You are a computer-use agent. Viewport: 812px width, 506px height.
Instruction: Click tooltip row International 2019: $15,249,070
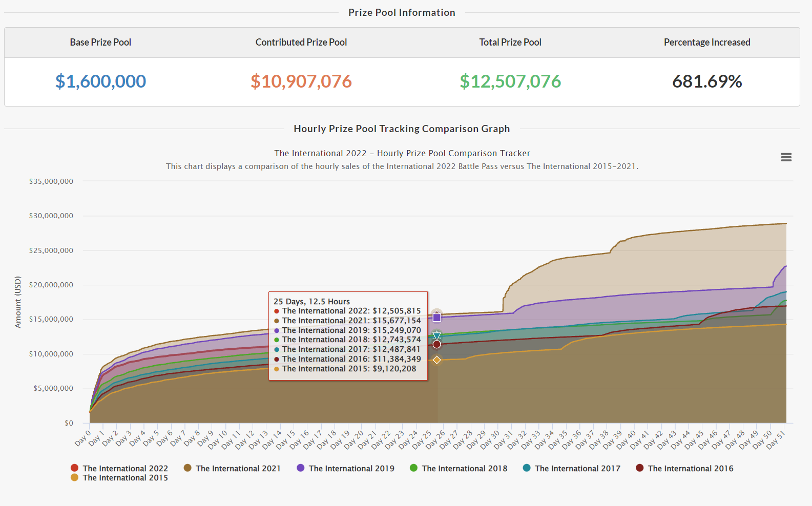pyautogui.click(x=348, y=330)
